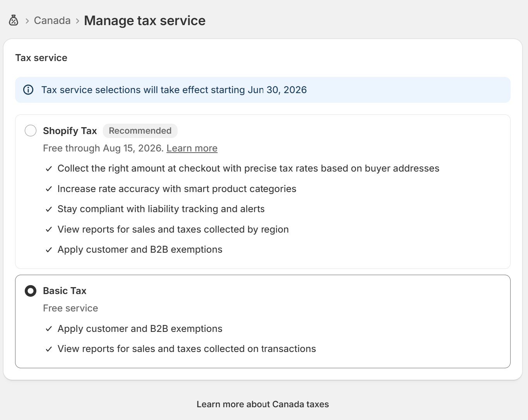Click 'Collect the right amount at checkout' text
The width and height of the screenshot is (528, 420).
tap(248, 168)
